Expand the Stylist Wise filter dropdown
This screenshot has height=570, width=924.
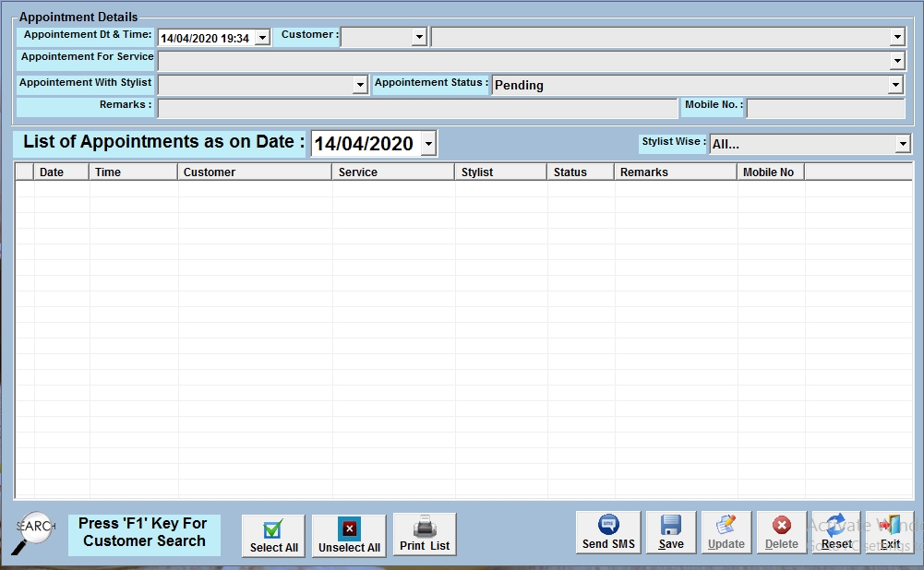[902, 144]
